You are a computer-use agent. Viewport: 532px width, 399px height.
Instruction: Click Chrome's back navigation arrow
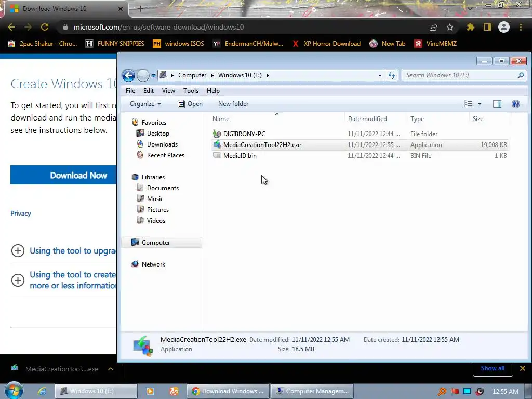11,27
